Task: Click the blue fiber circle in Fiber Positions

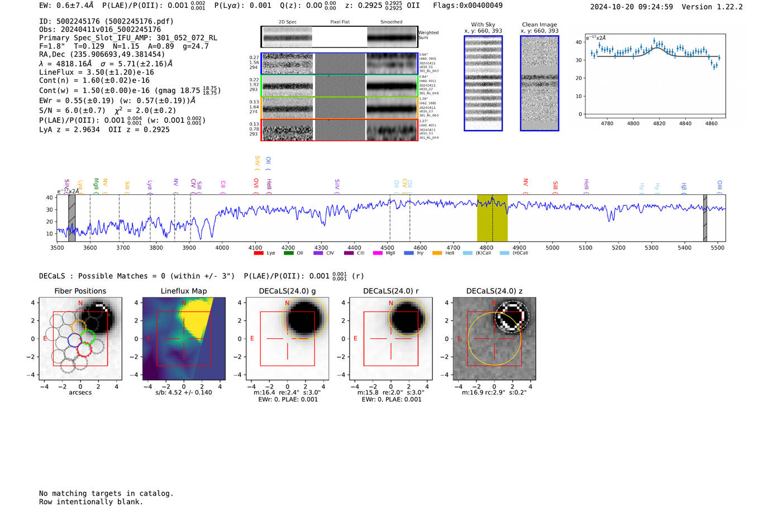Action: point(75,340)
